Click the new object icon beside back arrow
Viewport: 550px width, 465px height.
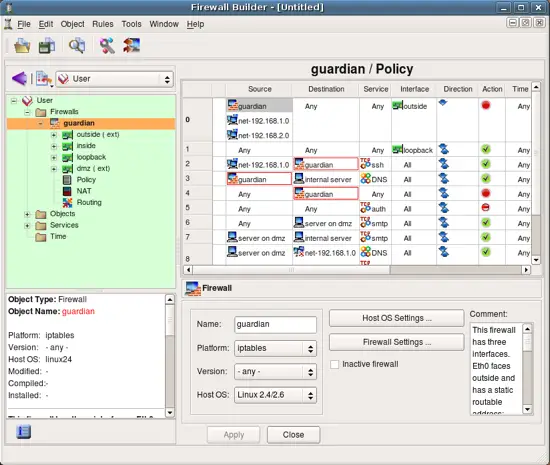[x=44, y=79]
